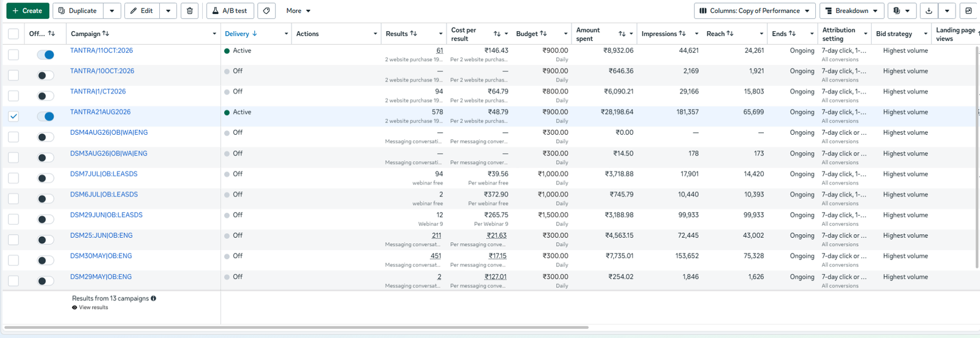980x338 pixels.
Task: Click the sort arrows beside Impressions header
Action: [x=682, y=34]
